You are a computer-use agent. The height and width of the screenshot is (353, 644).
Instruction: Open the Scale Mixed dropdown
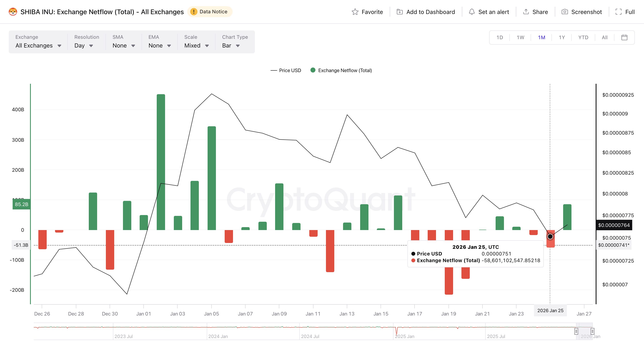pyautogui.click(x=196, y=45)
